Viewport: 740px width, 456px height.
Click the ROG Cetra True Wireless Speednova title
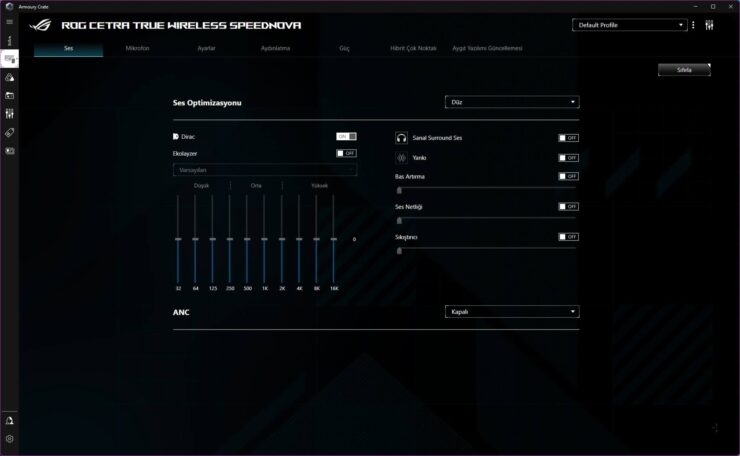181,25
